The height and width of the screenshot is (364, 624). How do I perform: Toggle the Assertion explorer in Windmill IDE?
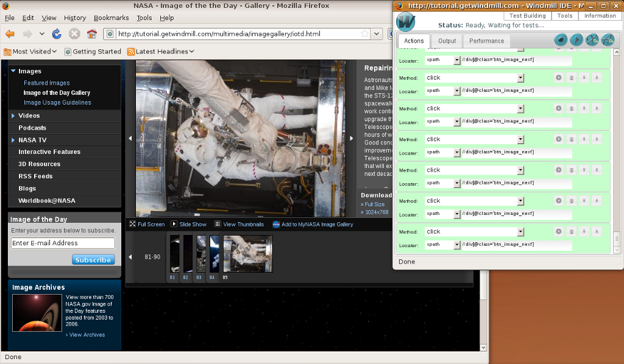tap(608, 40)
